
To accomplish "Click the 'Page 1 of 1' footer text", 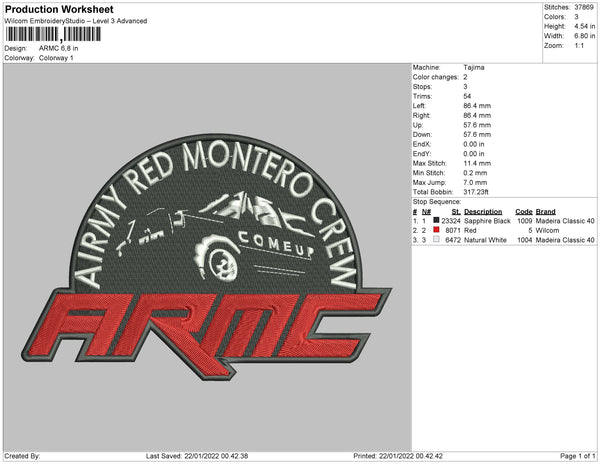I will click(x=577, y=456).
